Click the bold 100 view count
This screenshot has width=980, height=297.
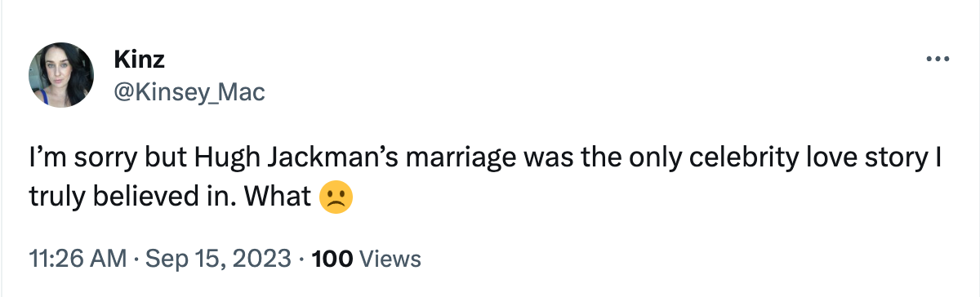[333, 260]
